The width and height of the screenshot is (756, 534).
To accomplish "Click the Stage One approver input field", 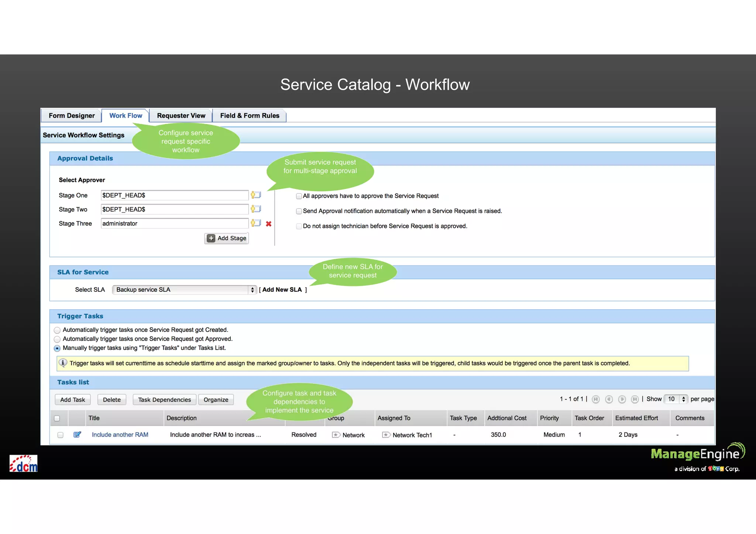I will click(175, 195).
